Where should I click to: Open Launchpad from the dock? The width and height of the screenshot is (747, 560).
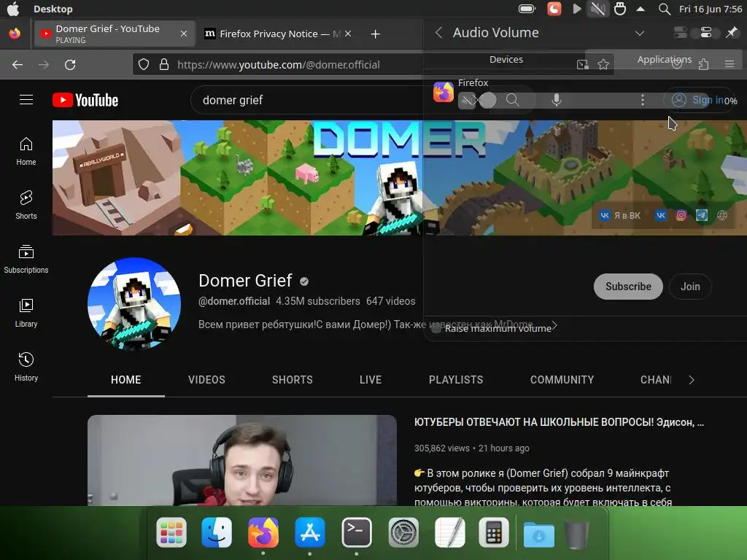171,532
